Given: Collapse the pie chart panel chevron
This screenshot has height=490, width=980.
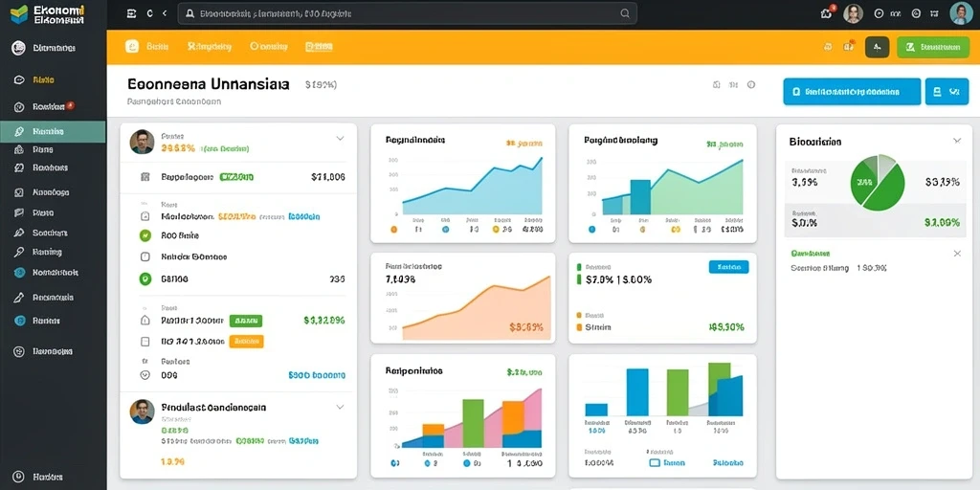Looking at the screenshot, I should (x=957, y=142).
